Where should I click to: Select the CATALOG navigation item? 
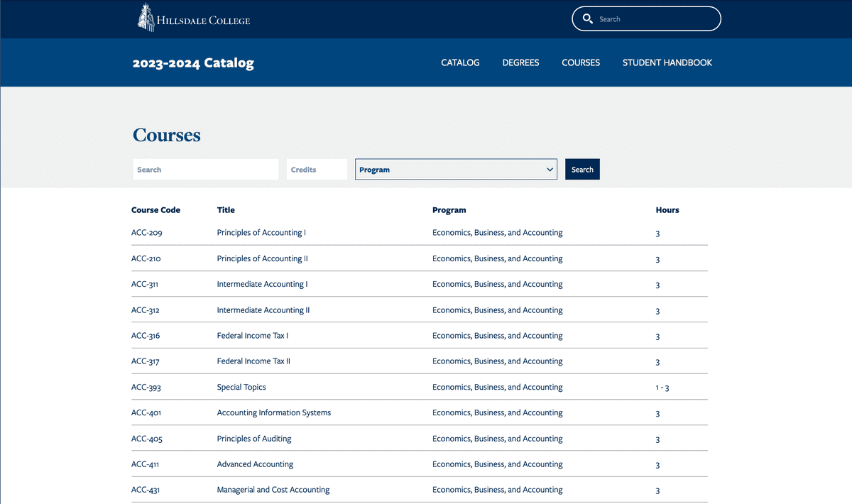pos(459,62)
